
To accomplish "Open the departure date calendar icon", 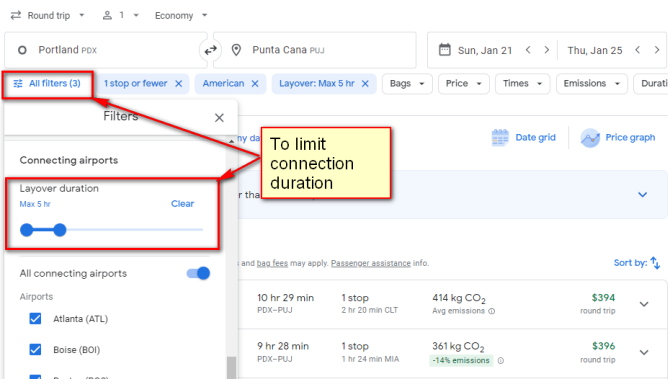I will [x=444, y=50].
